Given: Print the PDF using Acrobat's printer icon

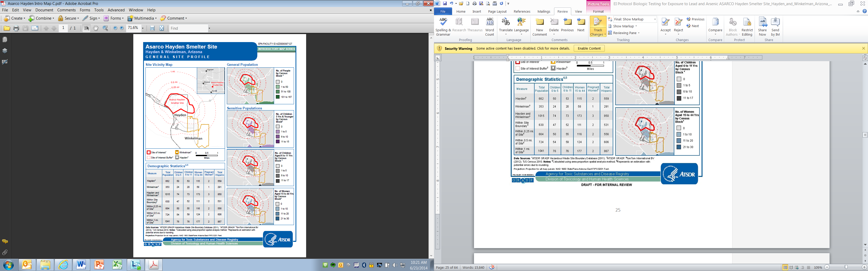Looking at the screenshot, I should tap(16, 29).
